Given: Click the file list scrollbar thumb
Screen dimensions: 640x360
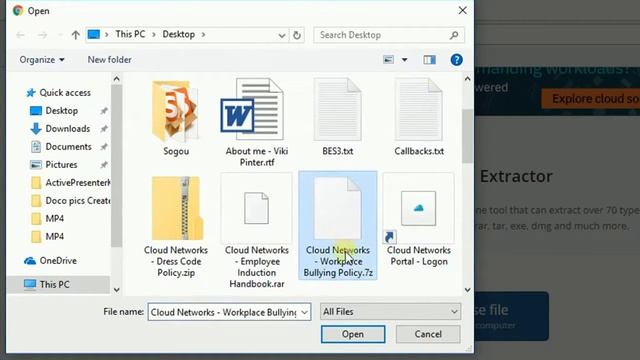Looking at the screenshot, I should tap(468, 137).
